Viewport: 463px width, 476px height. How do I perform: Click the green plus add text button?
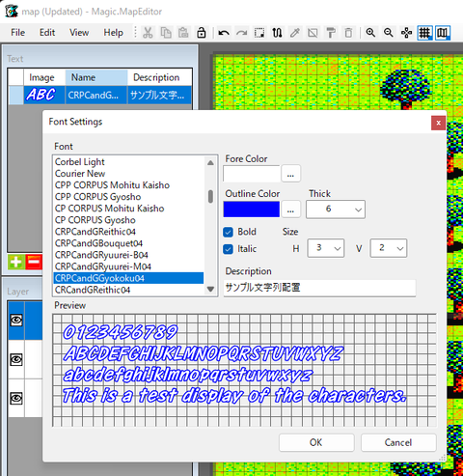[x=16, y=262]
